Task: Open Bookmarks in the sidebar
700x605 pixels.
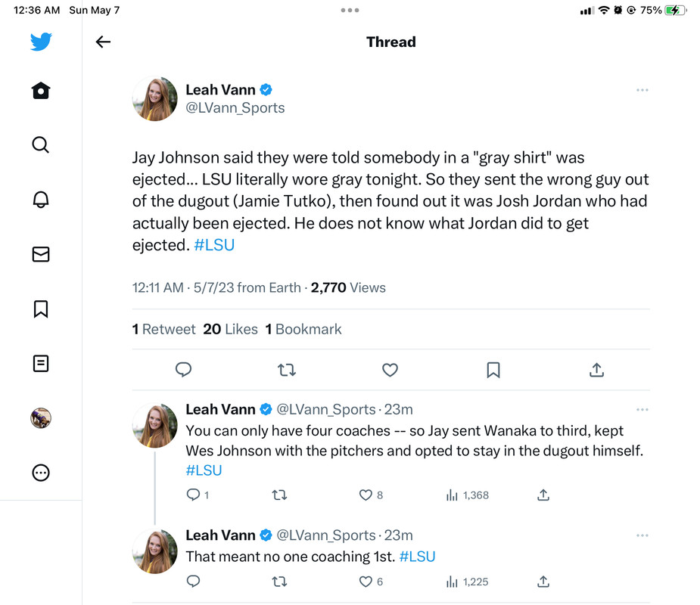Action: (41, 309)
